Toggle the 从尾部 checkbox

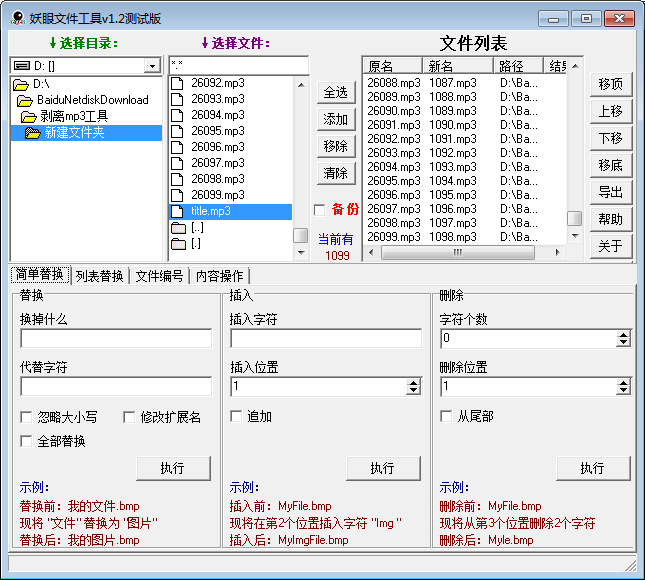[x=446, y=416]
